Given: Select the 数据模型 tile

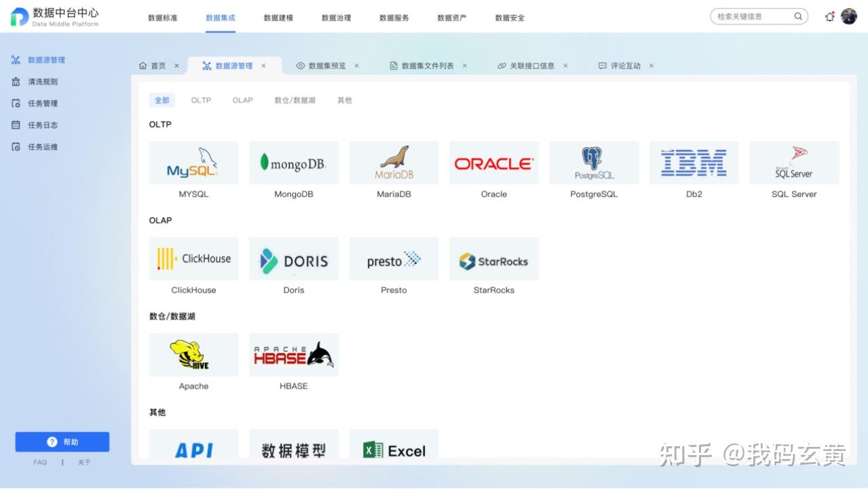Looking at the screenshot, I should click(294, 443).
